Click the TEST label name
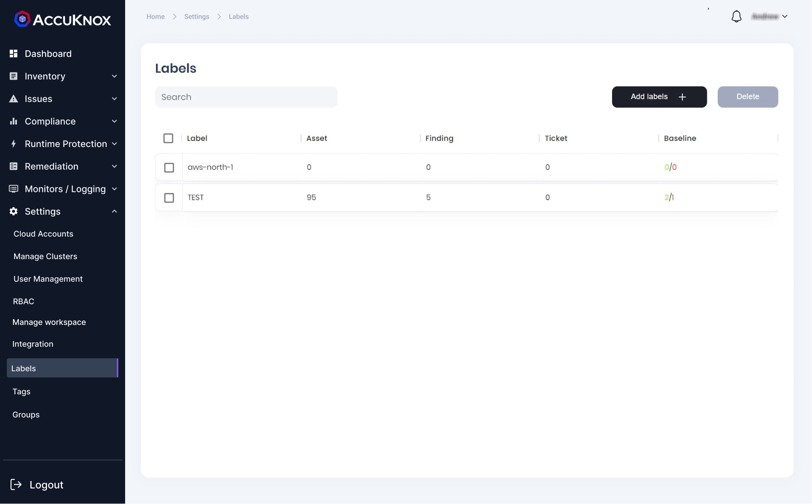Viewport: 812px width, 504px height. [195, 198]
